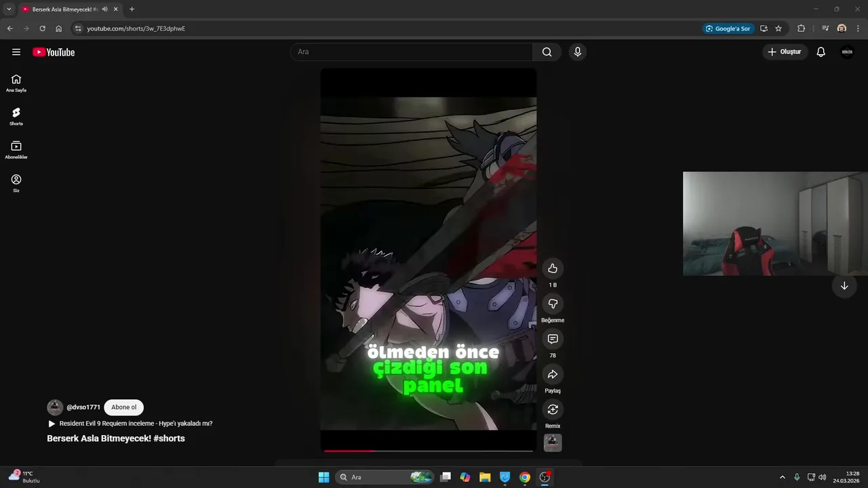Screen dimensions: 868x488
Task: Open OBS Studio taskbar icon
Action: (545, 477)
